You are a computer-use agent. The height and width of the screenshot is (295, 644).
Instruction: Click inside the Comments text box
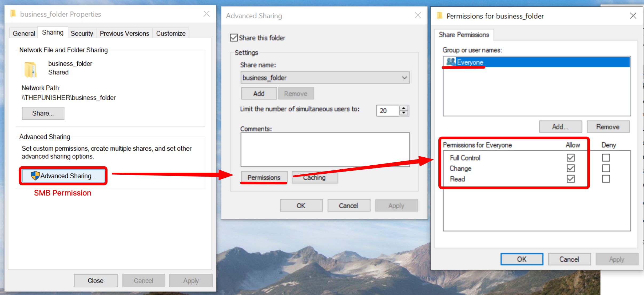point(325,149)
